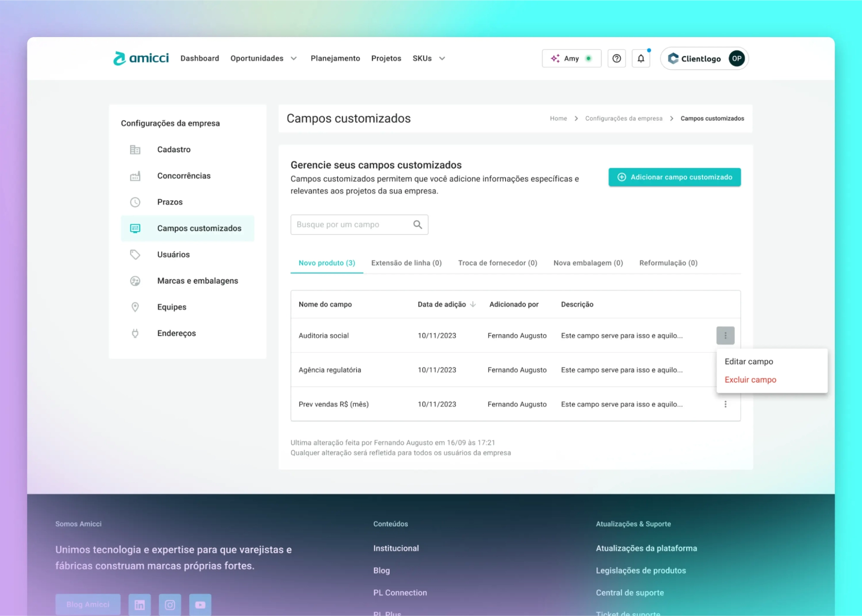Image resolution: width=862 pixels, height=616 pixels.
Task: Expand the SKUs dropdown chevron
Action: (x=442, y=59)
